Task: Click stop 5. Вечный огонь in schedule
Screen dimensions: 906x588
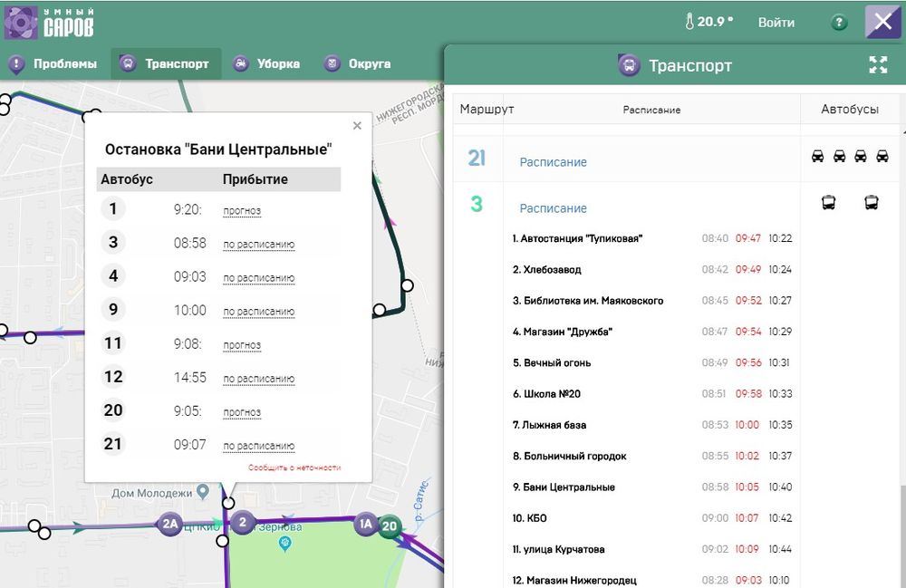Action: [552, 363]
